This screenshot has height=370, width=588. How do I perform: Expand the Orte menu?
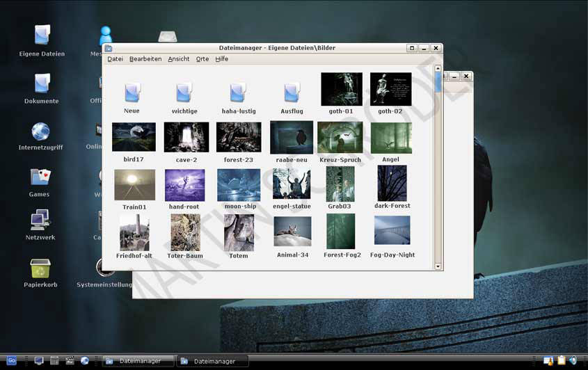tap(202, 59)
